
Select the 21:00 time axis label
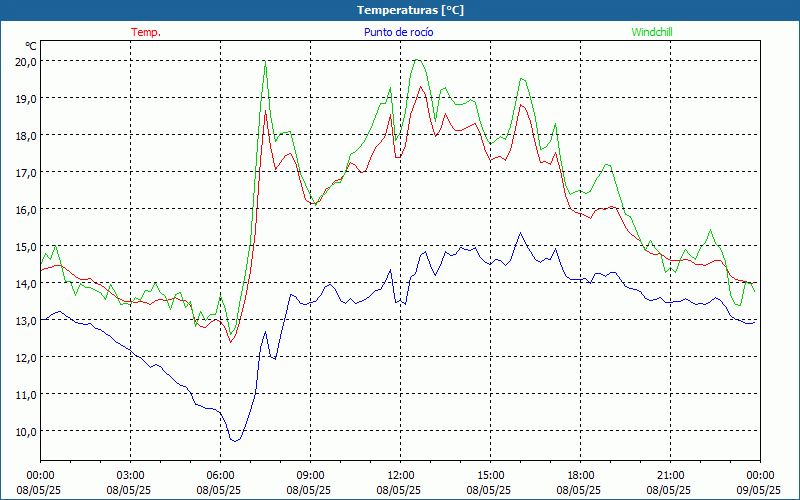click(x=670, y=475)
